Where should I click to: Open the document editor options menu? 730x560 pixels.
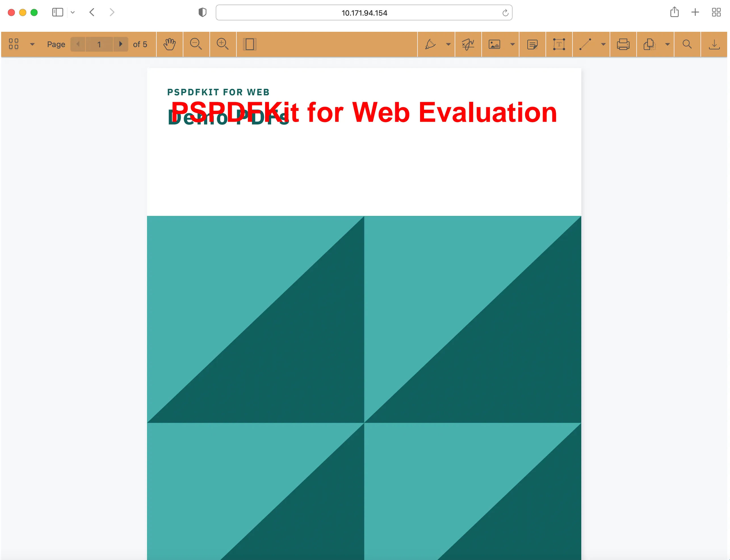pyautogui.click(x=667, y=44)
